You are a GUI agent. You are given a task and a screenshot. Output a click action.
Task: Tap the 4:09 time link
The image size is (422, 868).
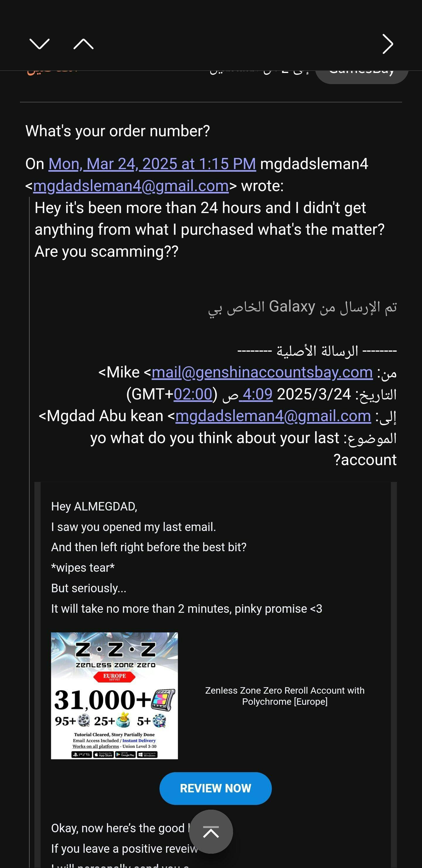[256, 394]
